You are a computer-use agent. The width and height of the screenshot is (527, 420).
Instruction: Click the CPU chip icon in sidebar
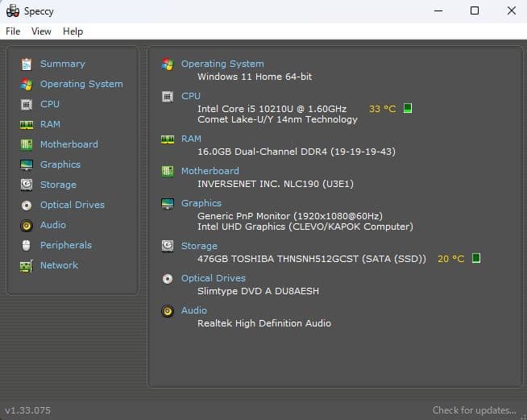[x=27, y=105]
